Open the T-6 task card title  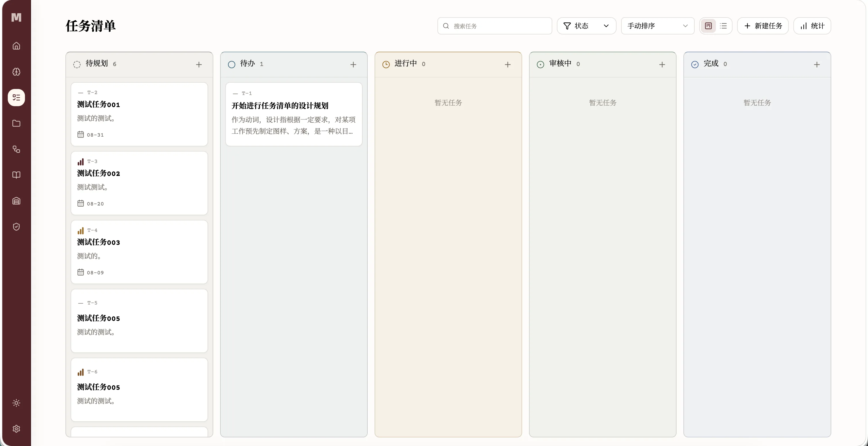click(98, 387)
